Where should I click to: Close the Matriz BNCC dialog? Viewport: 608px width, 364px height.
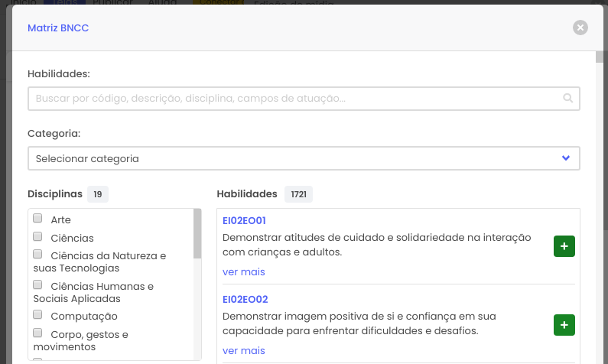coord(580,28)
